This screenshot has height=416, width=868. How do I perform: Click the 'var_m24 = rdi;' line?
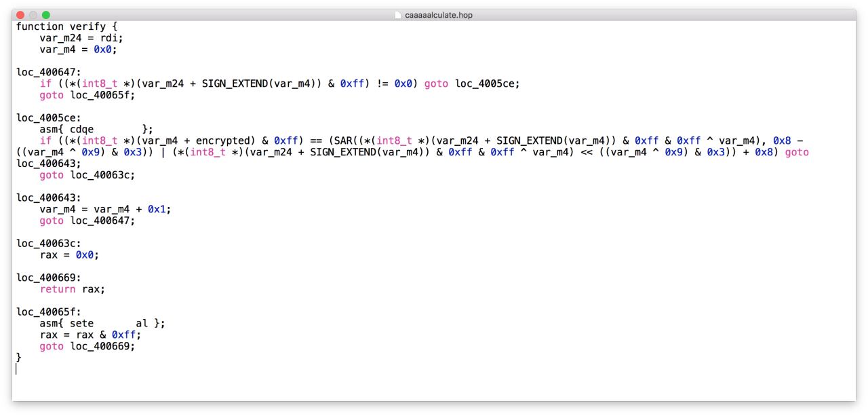click(x=81, y=38)
